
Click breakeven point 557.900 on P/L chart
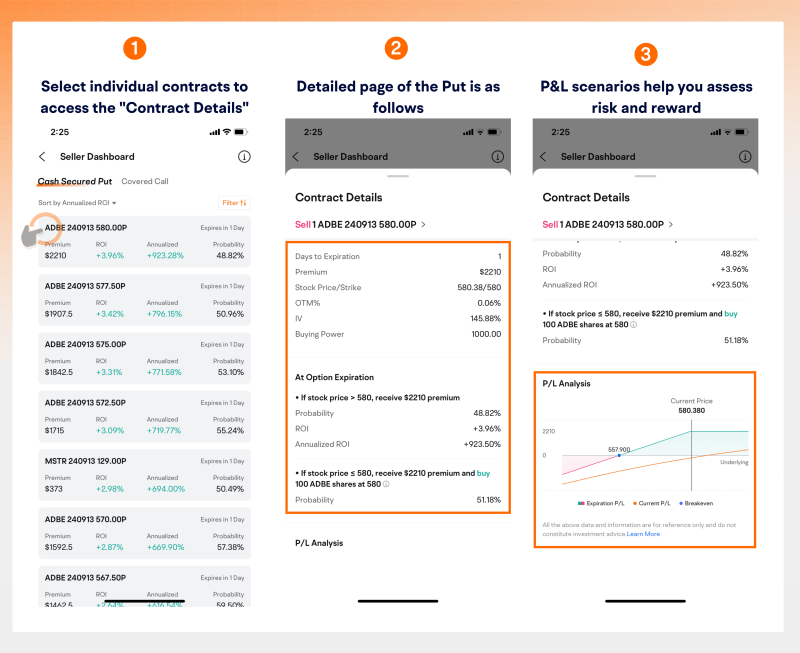pyautogui.click(x=619, y=455)
